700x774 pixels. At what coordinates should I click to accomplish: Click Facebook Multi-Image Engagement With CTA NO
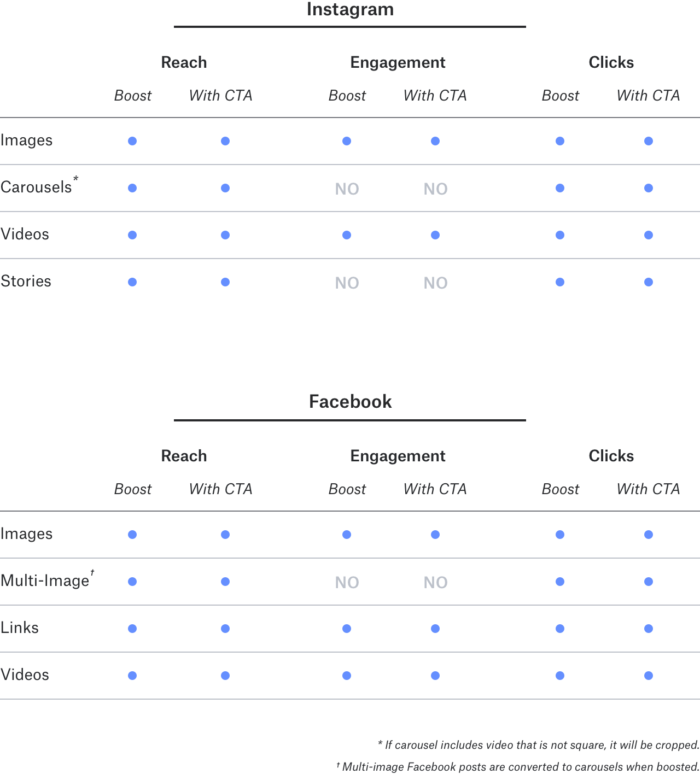pos(436,583)
